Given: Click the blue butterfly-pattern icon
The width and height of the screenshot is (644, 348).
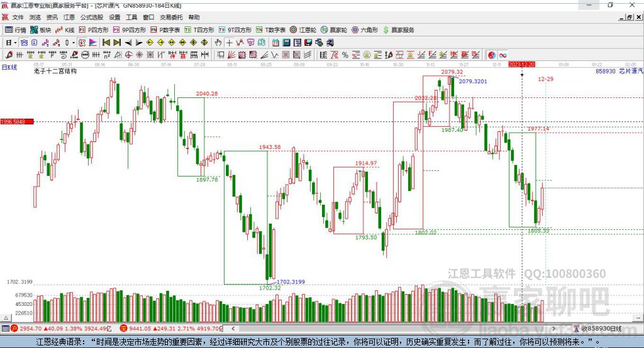Looking at the screenshot, I should 24,42.
